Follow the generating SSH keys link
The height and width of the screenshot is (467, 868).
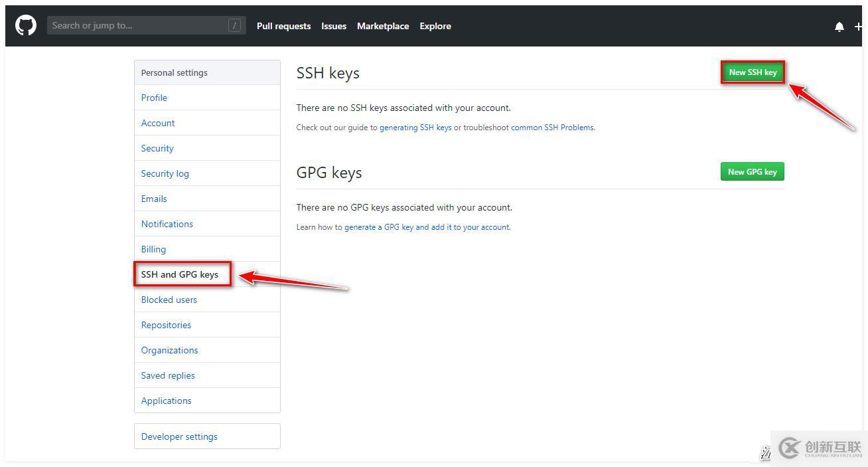coord(415,128)
